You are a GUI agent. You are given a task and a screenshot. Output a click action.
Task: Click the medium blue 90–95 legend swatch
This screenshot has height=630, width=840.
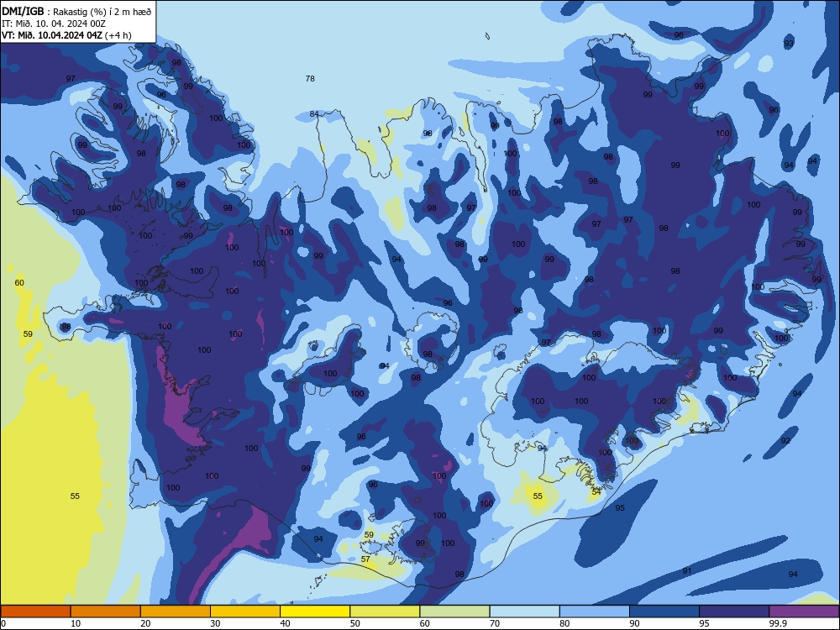tap(664, 612)
